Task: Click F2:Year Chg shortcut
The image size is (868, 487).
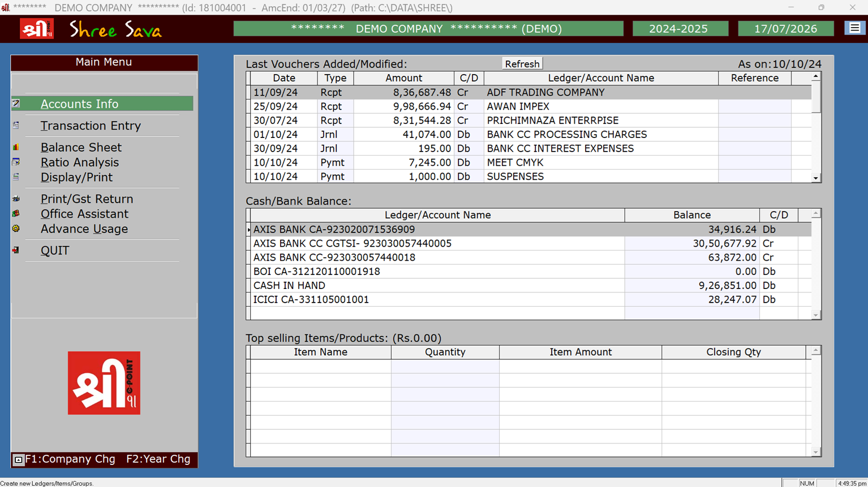Action: 158,459
